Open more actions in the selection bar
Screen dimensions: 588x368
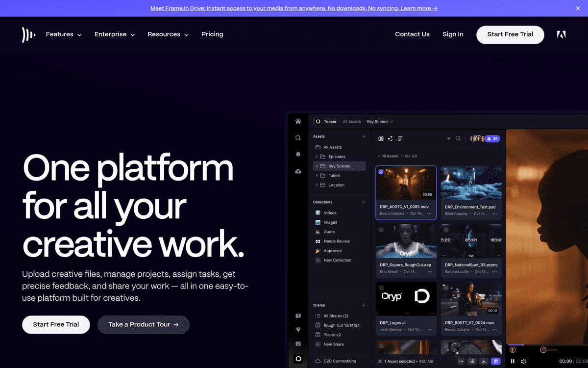tap(461, 361)
